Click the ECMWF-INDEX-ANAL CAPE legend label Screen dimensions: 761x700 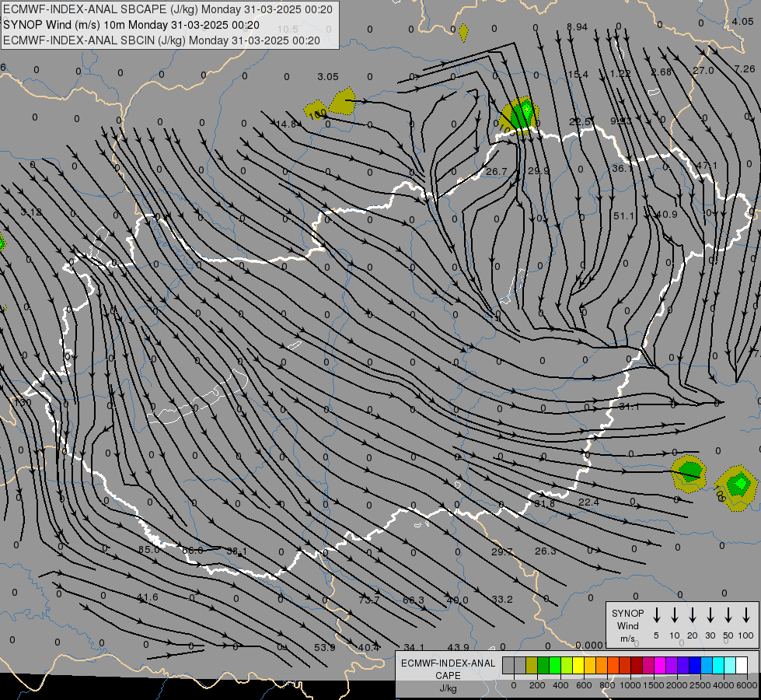coord(448,675)
